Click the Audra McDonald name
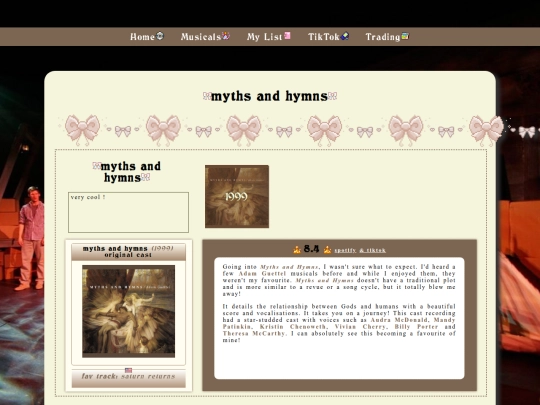Viewport: 540px width, 405px height. click(399, 320)
